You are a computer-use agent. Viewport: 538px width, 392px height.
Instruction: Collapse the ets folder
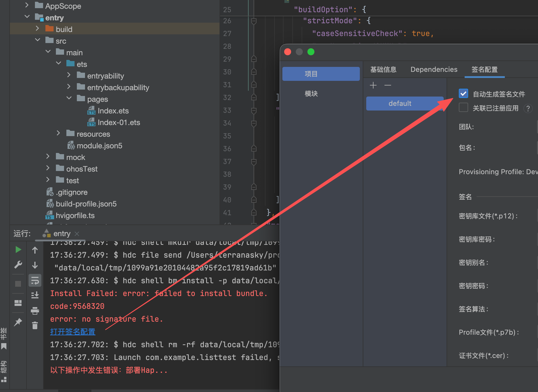click(x=59, y=63)
